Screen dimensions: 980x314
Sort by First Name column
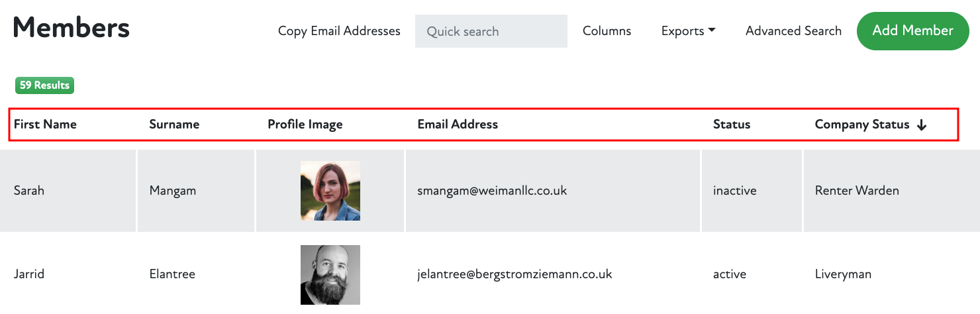(x=45, y=125)
